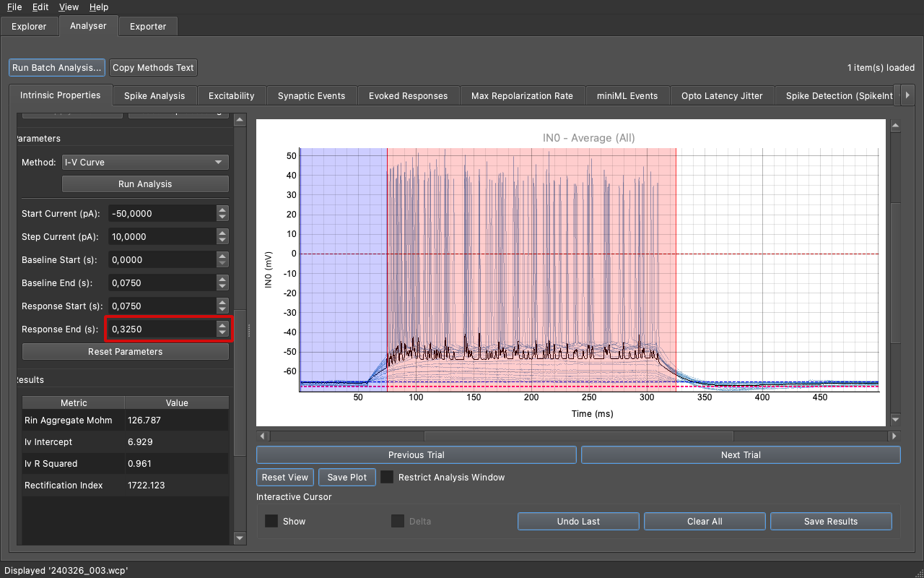
Task: Select the Analyser tab
Action: tap(88, 25)
